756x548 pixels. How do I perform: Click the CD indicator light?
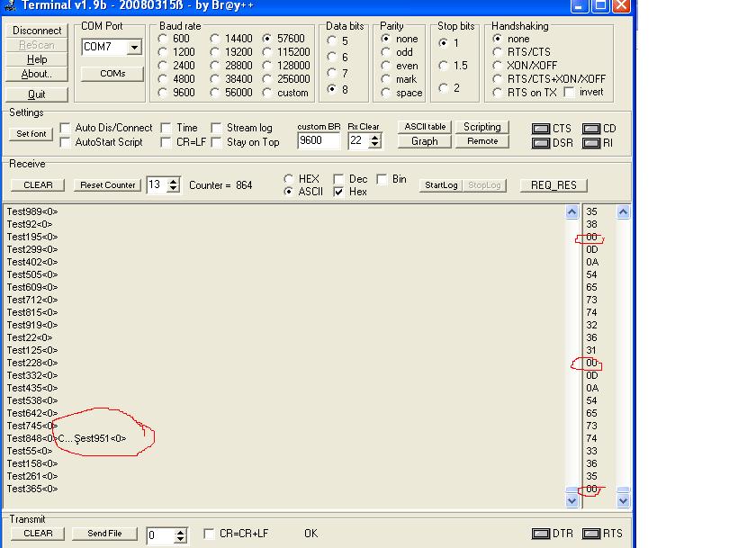[x=591, y=129]
